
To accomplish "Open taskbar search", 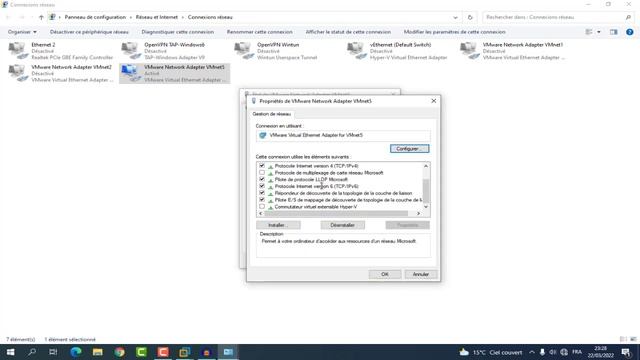I will point(32,352).
